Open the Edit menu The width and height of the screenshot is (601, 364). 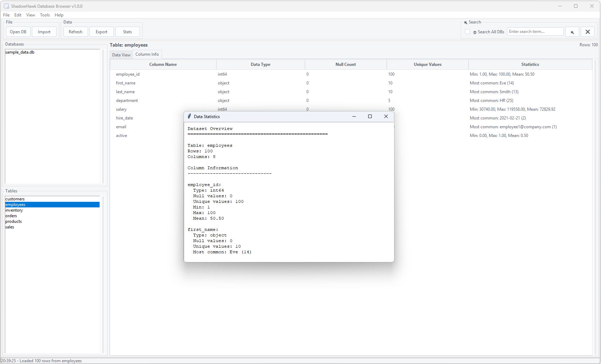tap(18, 15)
